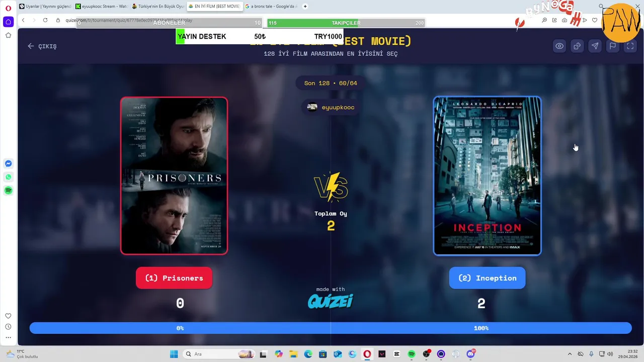644x362 pixels.
Task: Click the vote percentage bar's 100% side
Action: click(x=481, y=328)
